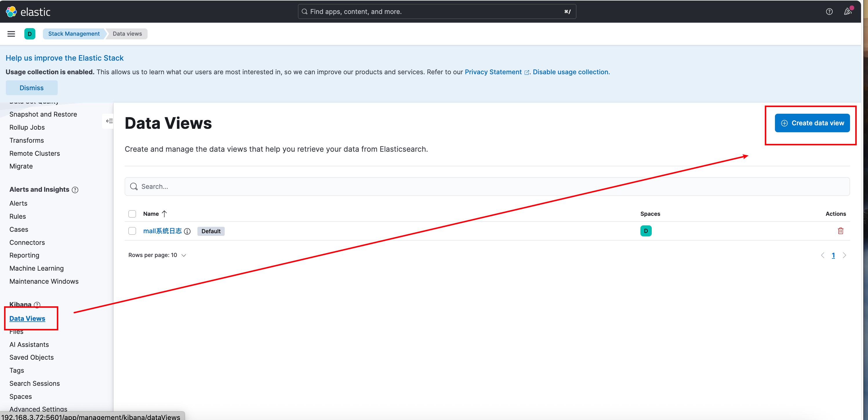Click info icon next to mall系统日志
Screen dimensions: 868x420
tap(187, 231)
